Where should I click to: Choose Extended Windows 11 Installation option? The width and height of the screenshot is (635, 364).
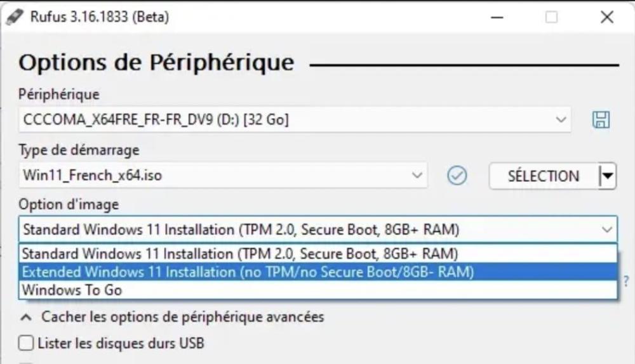click(248, 271)
